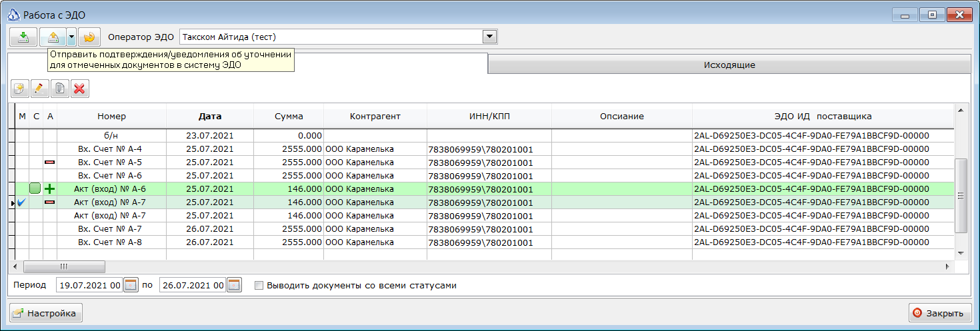Viewport: 980px width, 331px height.
Task: Click the vertical scrollbar down arrow
Action: click(x=961, y=254)
